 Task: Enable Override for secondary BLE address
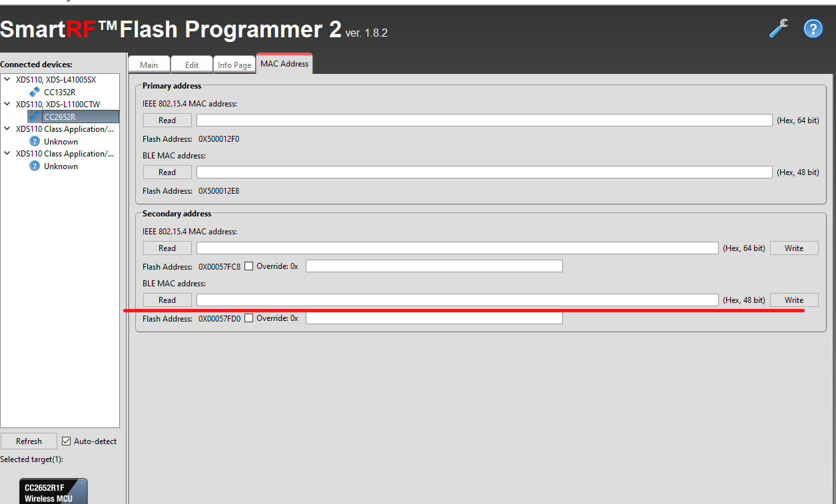[248, 318]
